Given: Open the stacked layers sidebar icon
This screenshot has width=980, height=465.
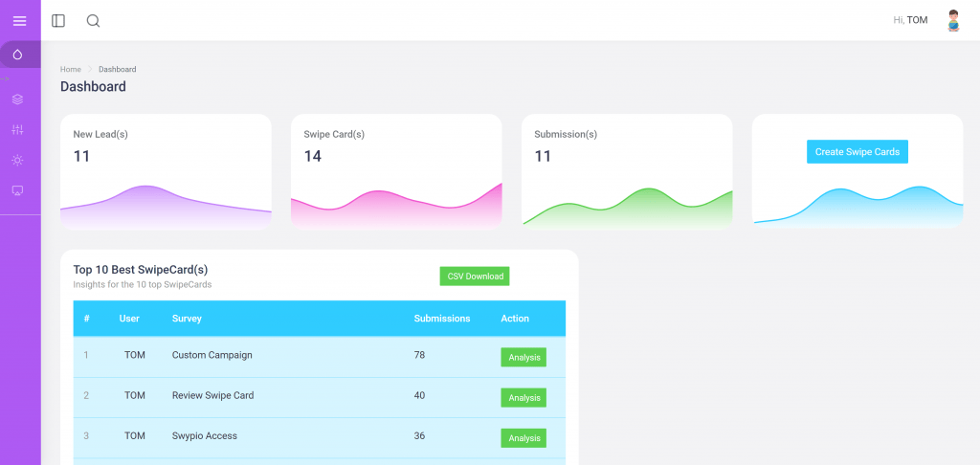Looking at the screenshot, I should pos(17,100).
